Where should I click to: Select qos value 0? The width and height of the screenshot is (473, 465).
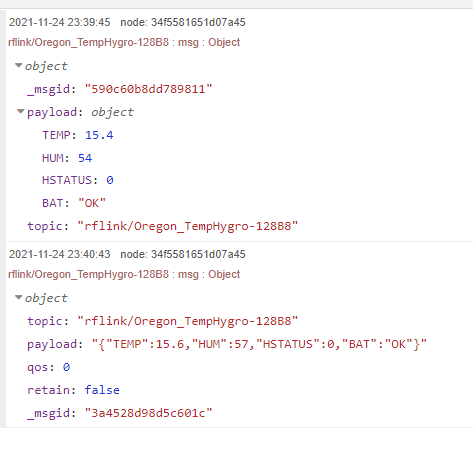[66, 367]
